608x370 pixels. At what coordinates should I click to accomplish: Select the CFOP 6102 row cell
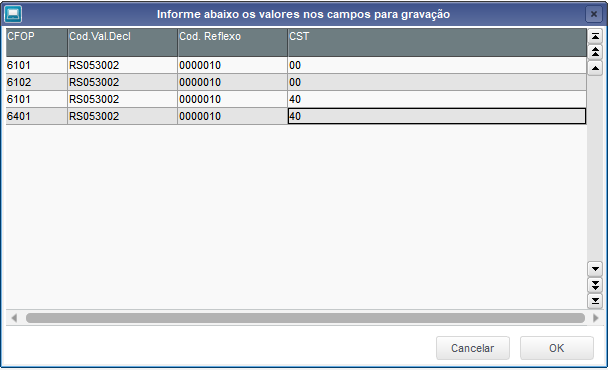pyautogui.click(x=36, y=82)
